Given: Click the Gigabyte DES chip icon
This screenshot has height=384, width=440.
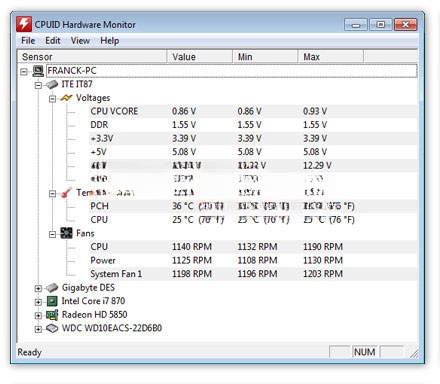Looking at the screenshot, I should pos(52,287).
